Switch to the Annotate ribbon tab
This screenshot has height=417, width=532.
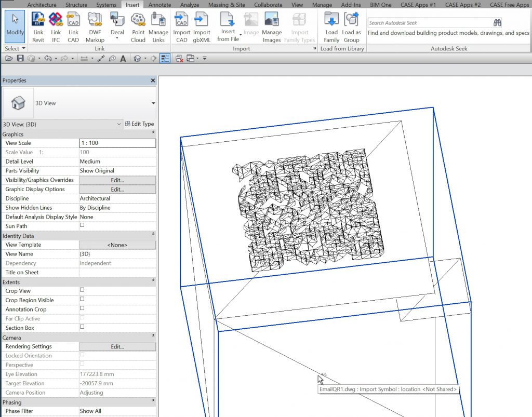pyautogui.click(x=159, y=5)
